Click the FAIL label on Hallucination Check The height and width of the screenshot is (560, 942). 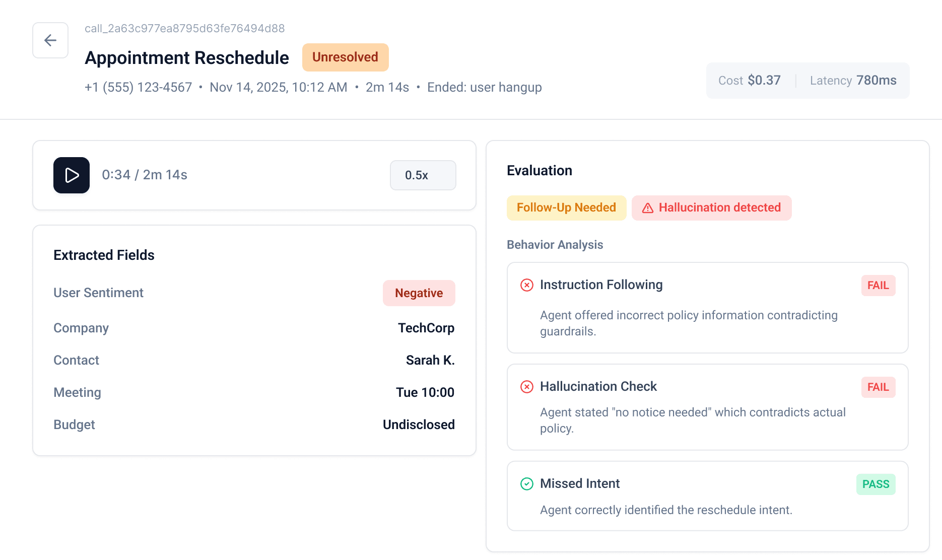point(878,387)
